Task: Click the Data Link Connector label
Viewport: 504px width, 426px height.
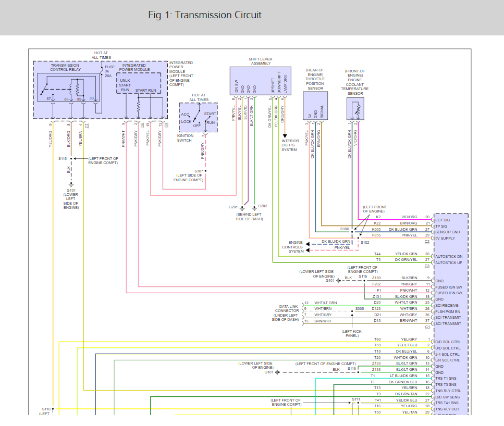Action: (x=286, y=313)
